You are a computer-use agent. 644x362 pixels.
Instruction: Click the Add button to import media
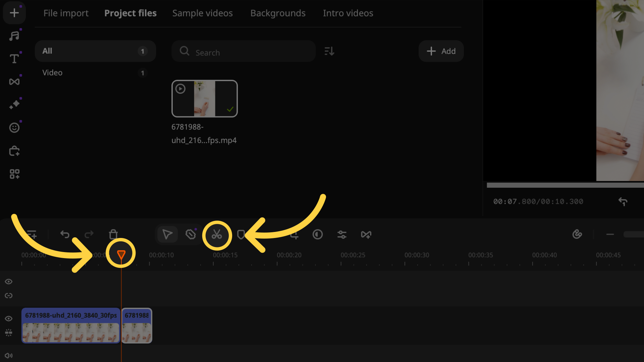(x=441, y=51)
